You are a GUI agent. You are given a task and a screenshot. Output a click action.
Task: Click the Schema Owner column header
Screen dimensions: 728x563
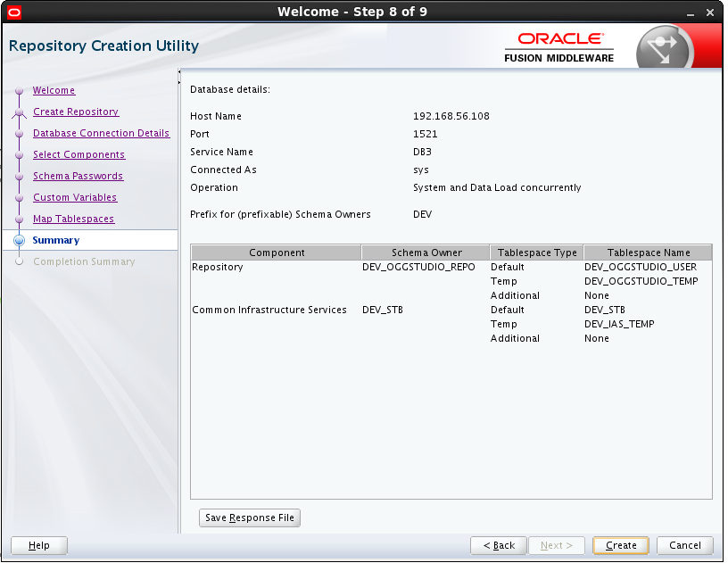click(x=426, y=253)
